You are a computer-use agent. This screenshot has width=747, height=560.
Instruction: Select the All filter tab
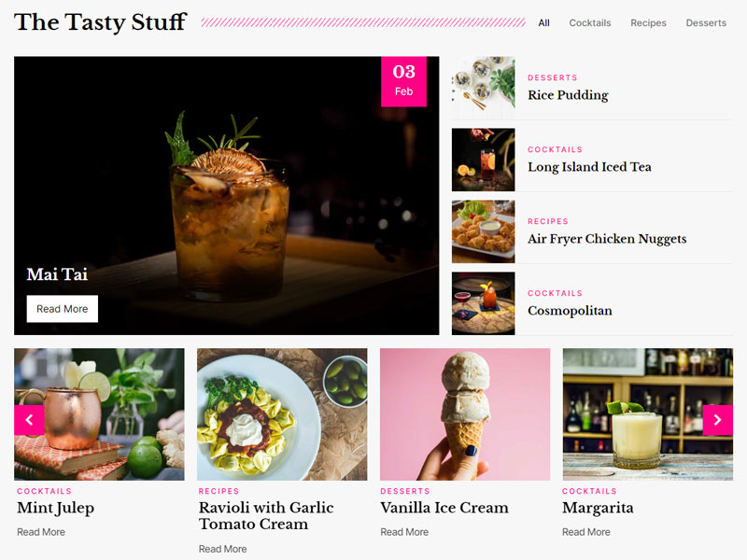tap(543, 22)
